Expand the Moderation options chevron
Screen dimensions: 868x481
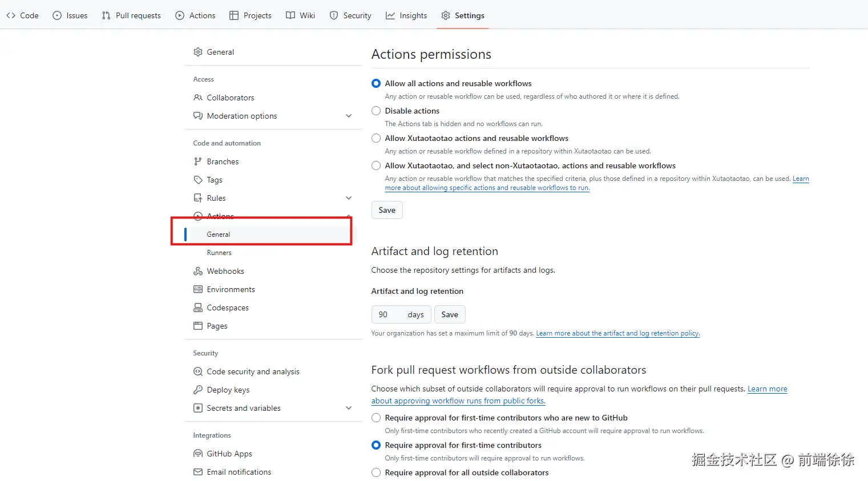tap(349, 116)
